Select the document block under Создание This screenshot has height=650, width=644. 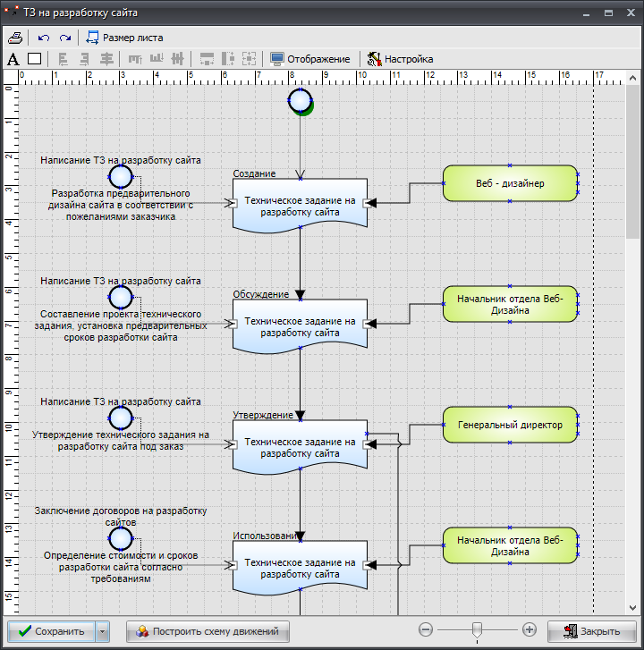click(x=301, y=206)
